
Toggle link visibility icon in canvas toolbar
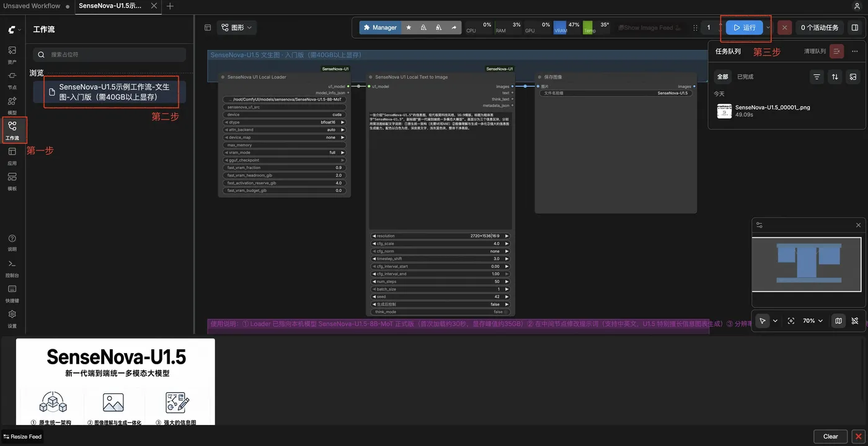click(855, 321)
